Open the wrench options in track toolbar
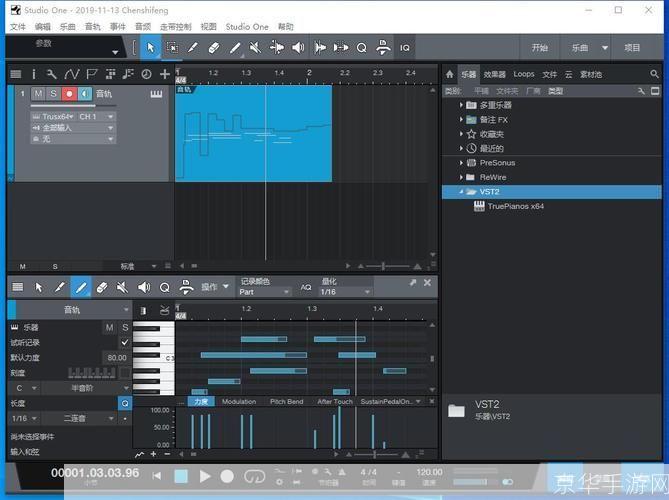669x500 pixels. 51,74
